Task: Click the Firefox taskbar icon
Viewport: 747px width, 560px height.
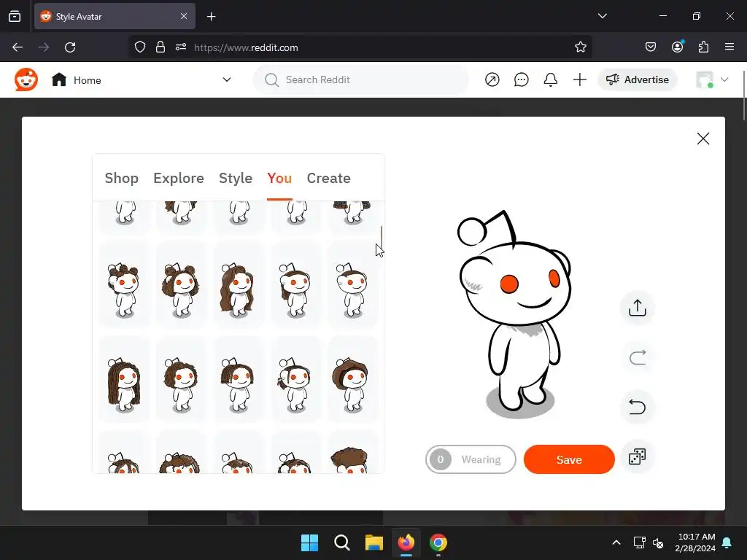Action: coord(406,542)
